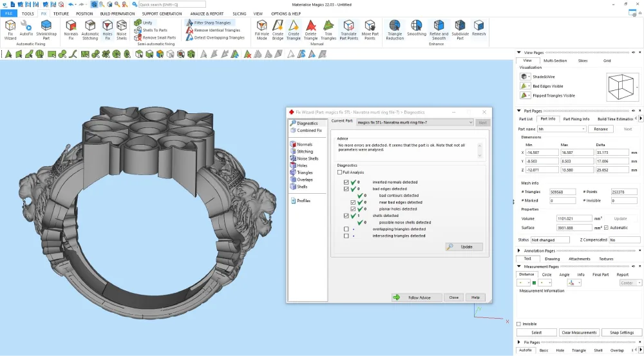
Task: Open the Fix Wizard tool
Action: click(10, 30)
